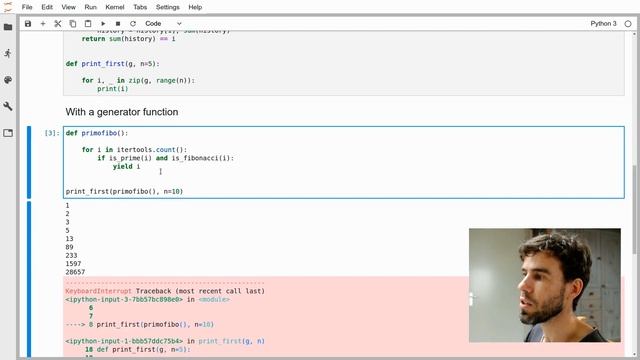Open the Kernel menu
Screen dimensions: 640x360
click(x=115, y=7)
